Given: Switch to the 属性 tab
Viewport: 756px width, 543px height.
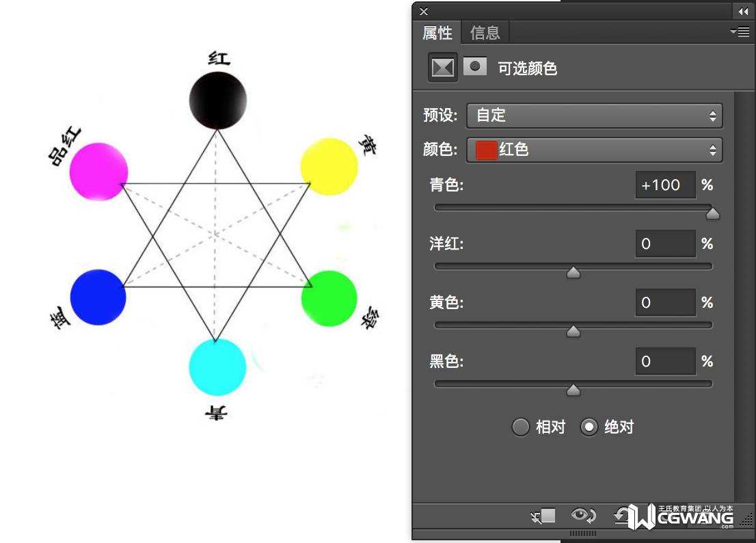Looking at the screenshot, I should tap(437, 33).
